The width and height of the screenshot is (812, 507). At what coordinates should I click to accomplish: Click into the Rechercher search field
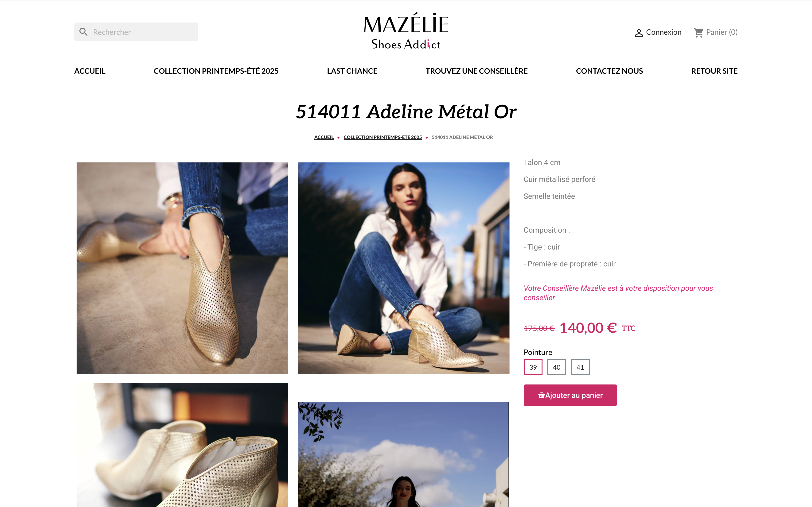(x=136, y=32)
